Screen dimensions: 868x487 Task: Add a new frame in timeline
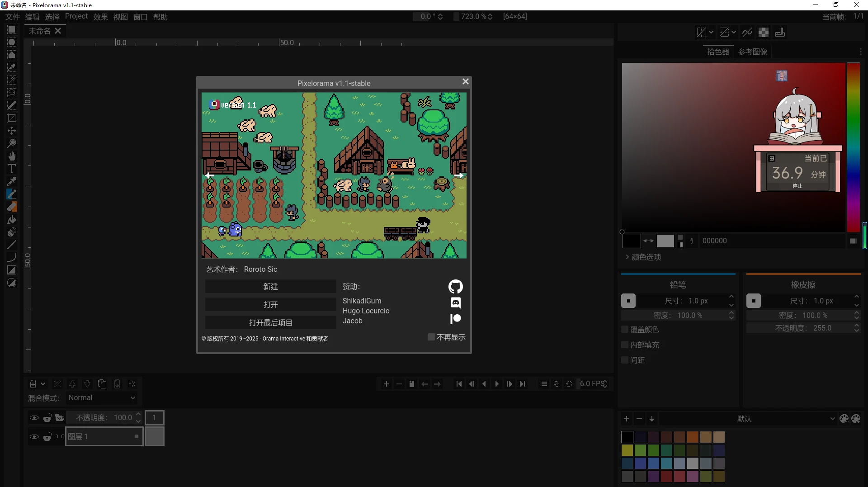click(x=386, y=384)
